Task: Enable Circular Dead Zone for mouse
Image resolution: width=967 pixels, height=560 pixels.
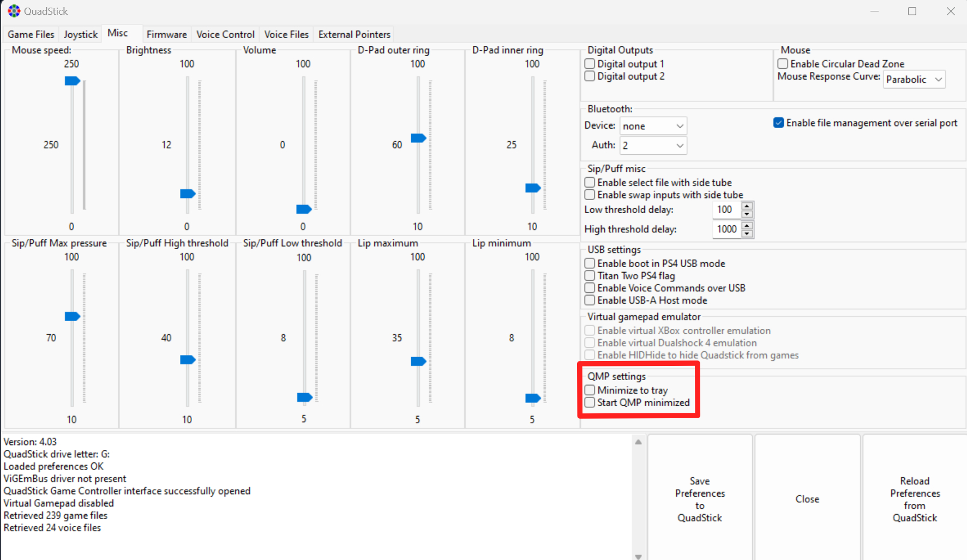Action: (783, 64)
